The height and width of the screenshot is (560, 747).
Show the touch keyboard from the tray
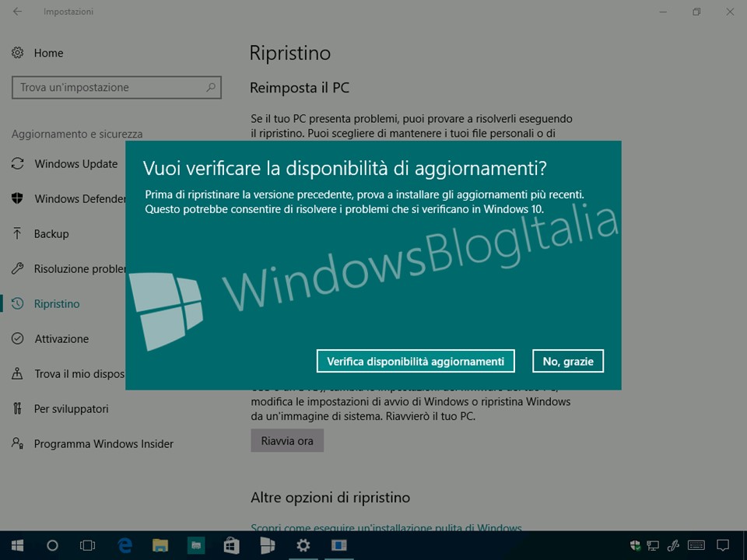(696, 545)
